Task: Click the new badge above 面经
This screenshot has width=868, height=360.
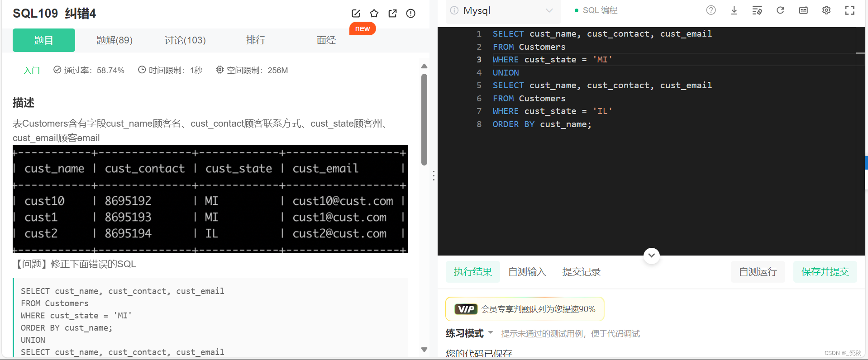Action: tap(362, 28)
